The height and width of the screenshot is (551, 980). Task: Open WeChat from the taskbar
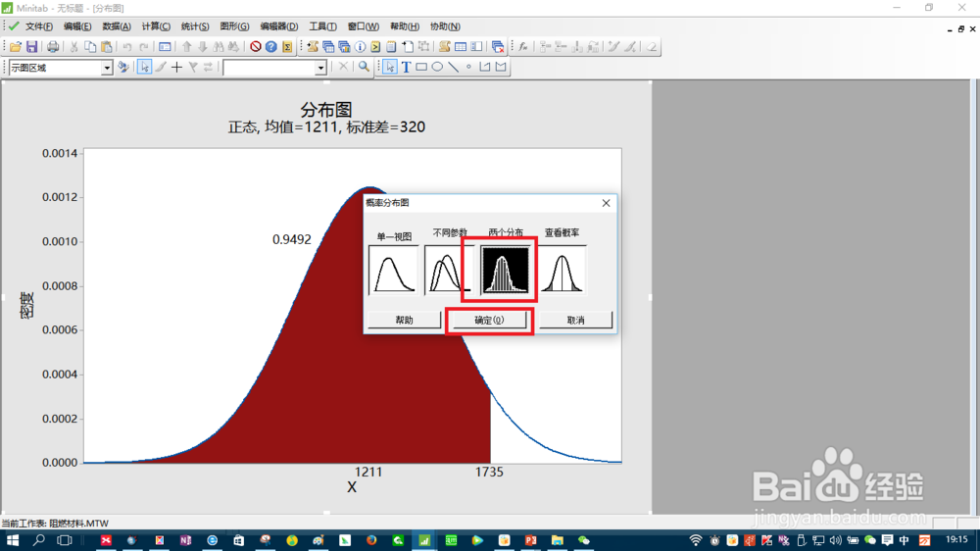(x=584, y=540)
